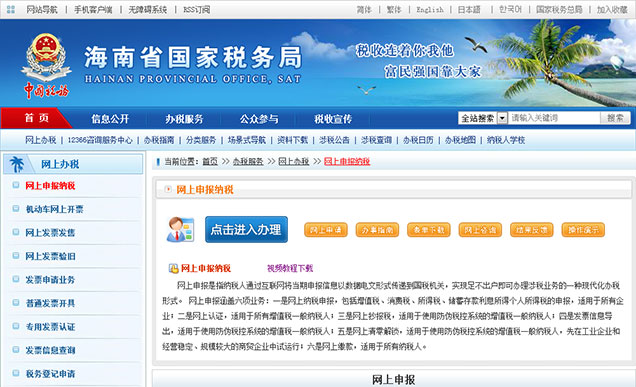Screen dimensions: 636x387
Task: Click the 表单下载 orange button
Action: point(429,230)
